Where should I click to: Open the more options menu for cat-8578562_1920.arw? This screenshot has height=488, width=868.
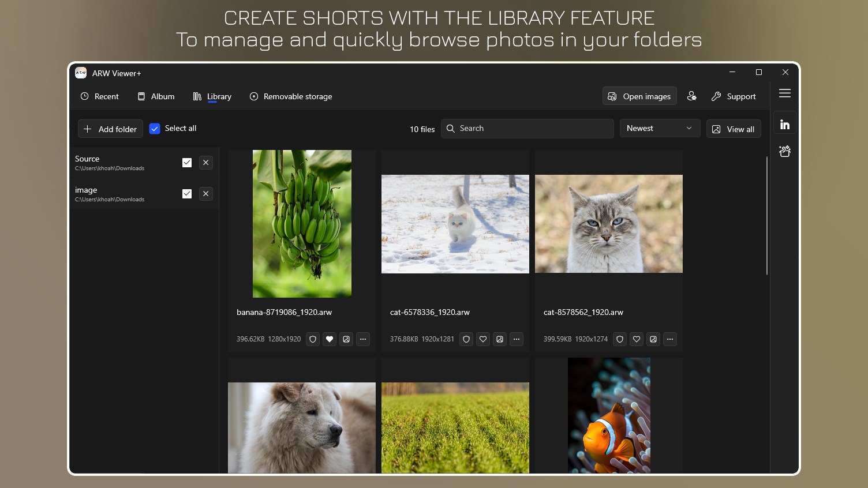670,339
